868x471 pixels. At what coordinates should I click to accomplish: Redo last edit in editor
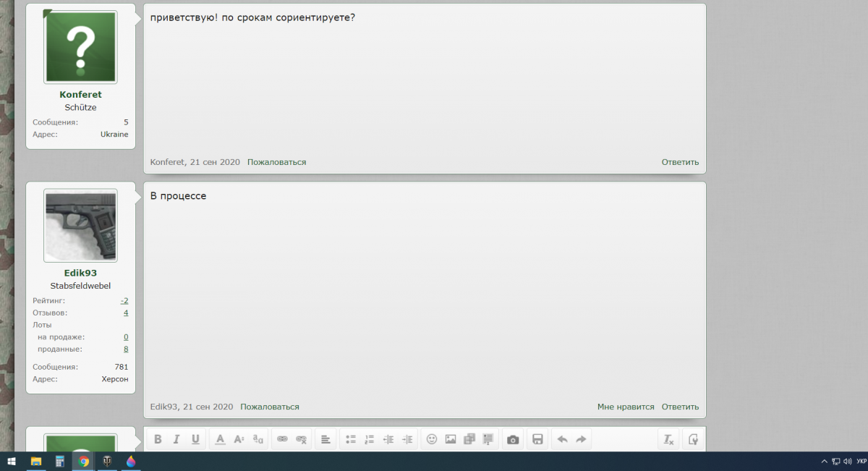(581, 439)
